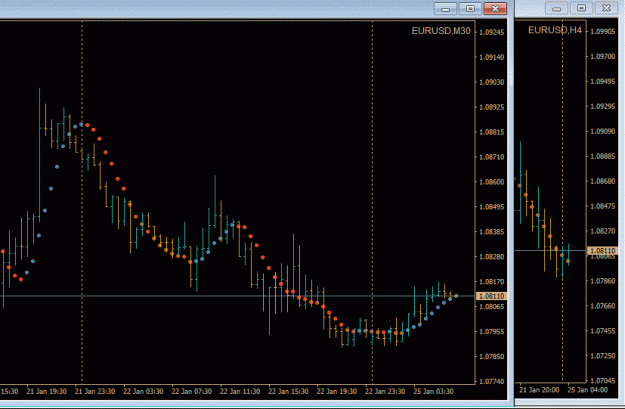Click the 1.08110 price tag on M30 chart

pos(491,296)
